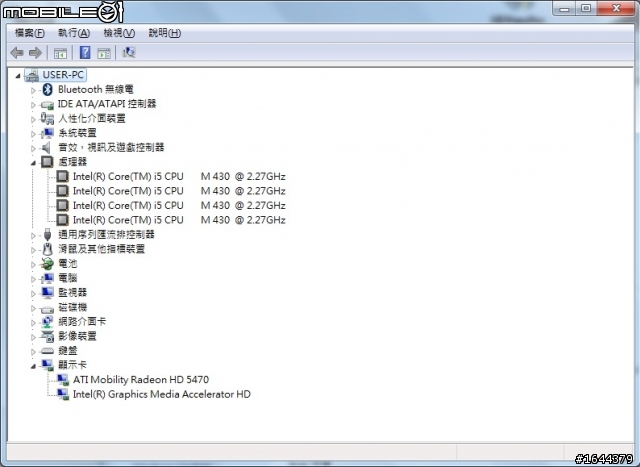This screenshot has width=640, height=467.
Task: Expand the 影像裝置 category
Action: tap(33, 337)
